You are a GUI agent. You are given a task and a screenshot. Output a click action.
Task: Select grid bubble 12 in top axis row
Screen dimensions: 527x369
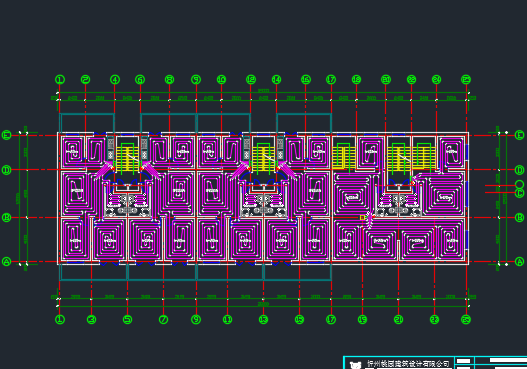[251, 80]
